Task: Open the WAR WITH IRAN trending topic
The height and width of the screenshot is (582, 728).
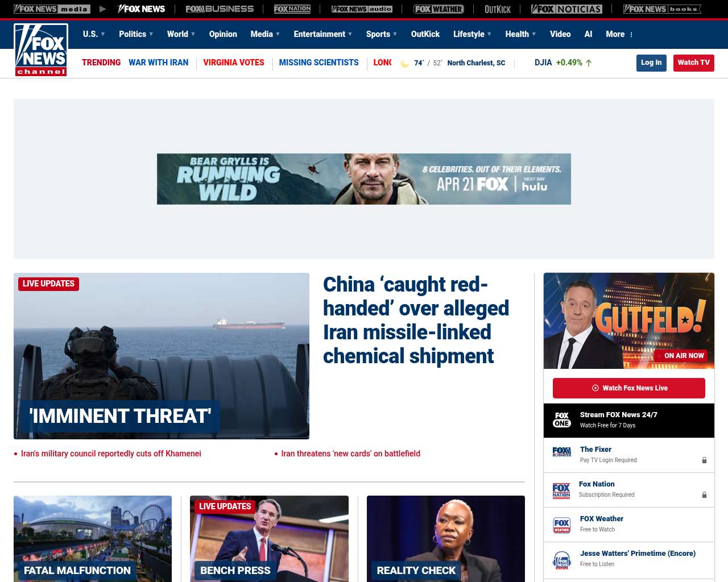Action: pos(158,63)
